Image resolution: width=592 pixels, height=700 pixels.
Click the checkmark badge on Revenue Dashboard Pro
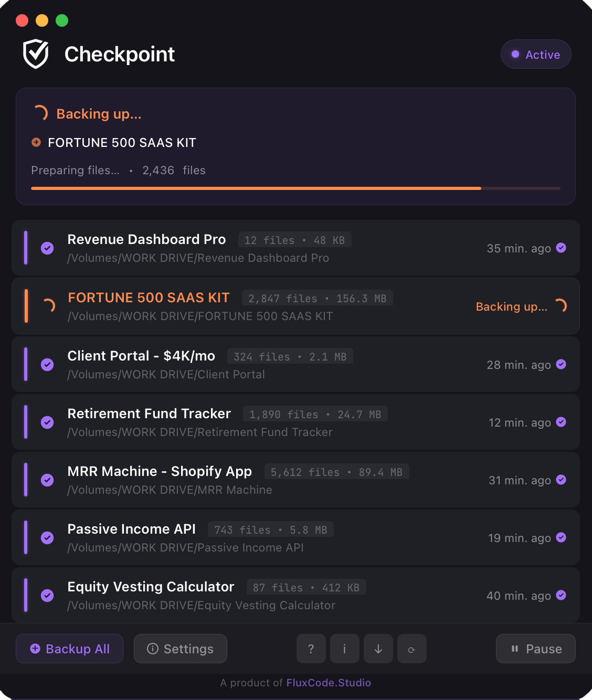click(47, 248)
